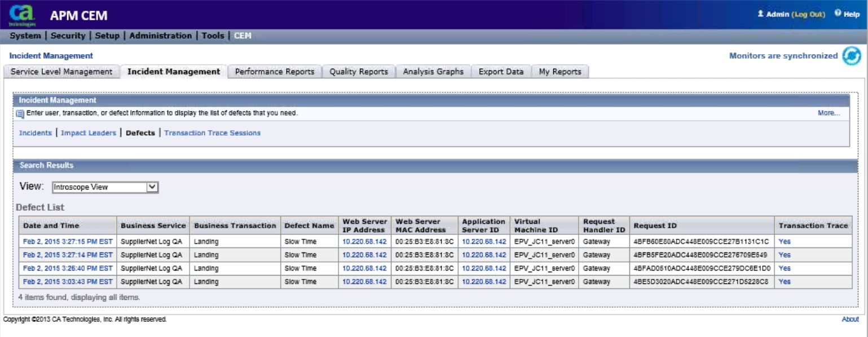Open the Security menu
The image size is (868, 337).
point(68,36)
